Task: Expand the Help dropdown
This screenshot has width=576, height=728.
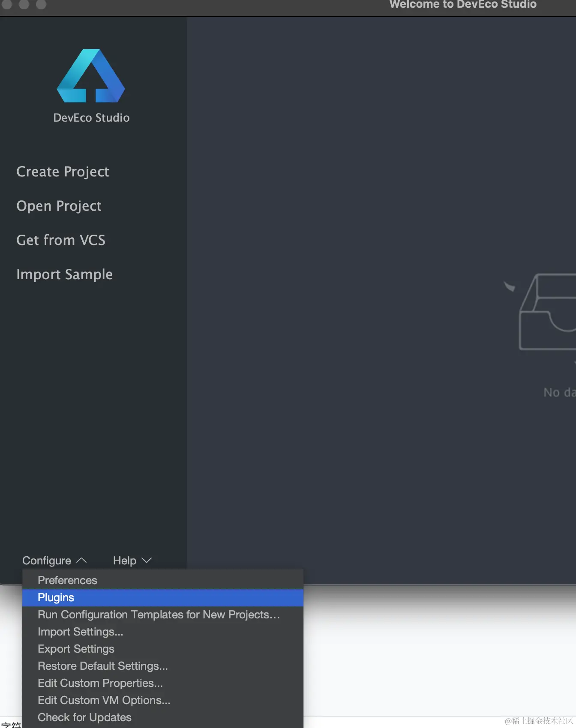Action: [x=132, y=561]
